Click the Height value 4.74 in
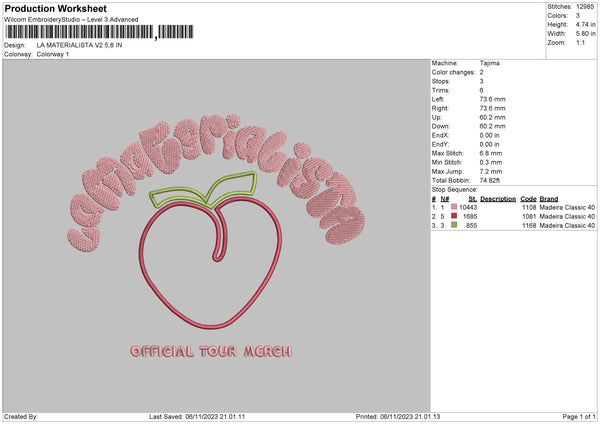Viewport: 600px width, 424px height. pos(585,24)
